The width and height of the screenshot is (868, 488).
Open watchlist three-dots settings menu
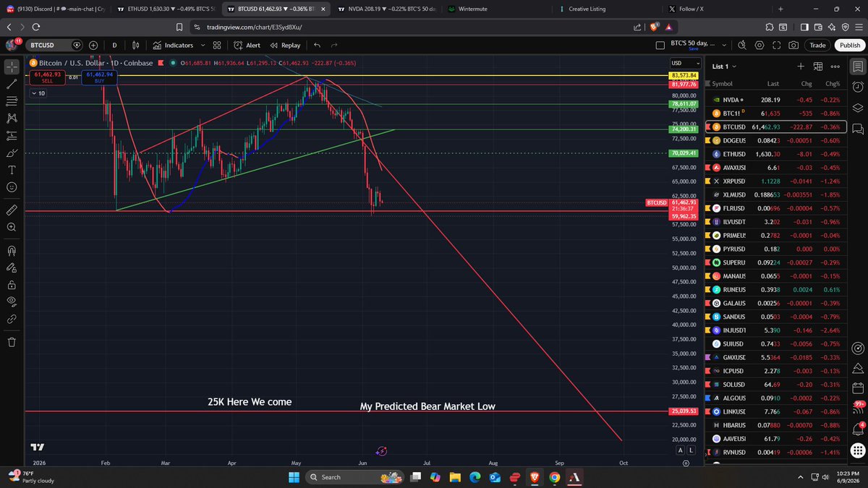[x=835, y=66]
